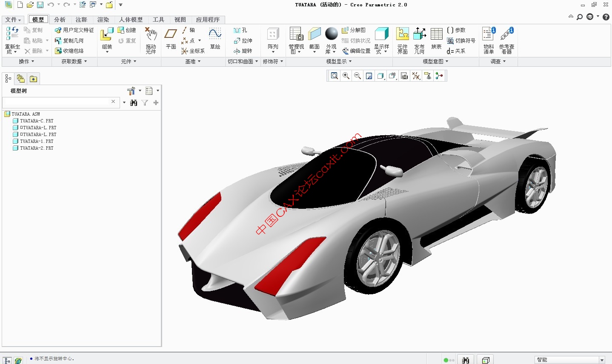Open the File (文件) menu
Screen dimensions: 612x364
point(13,20)
